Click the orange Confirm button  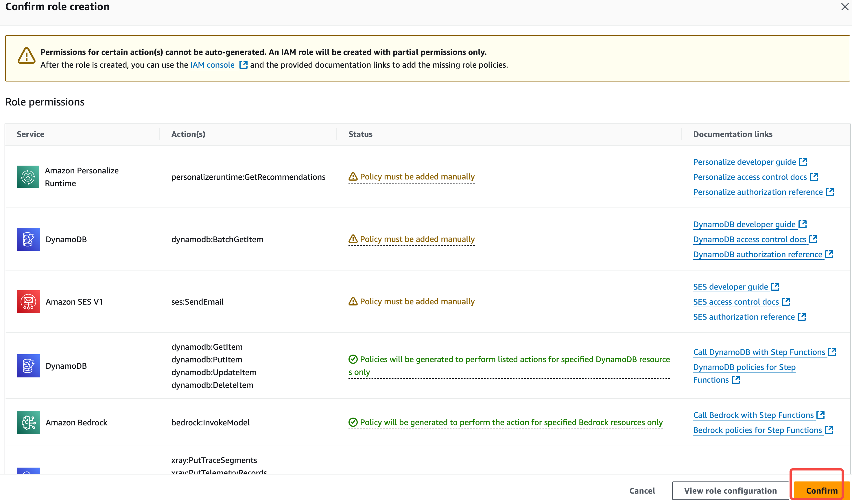[x=822, y=491]
